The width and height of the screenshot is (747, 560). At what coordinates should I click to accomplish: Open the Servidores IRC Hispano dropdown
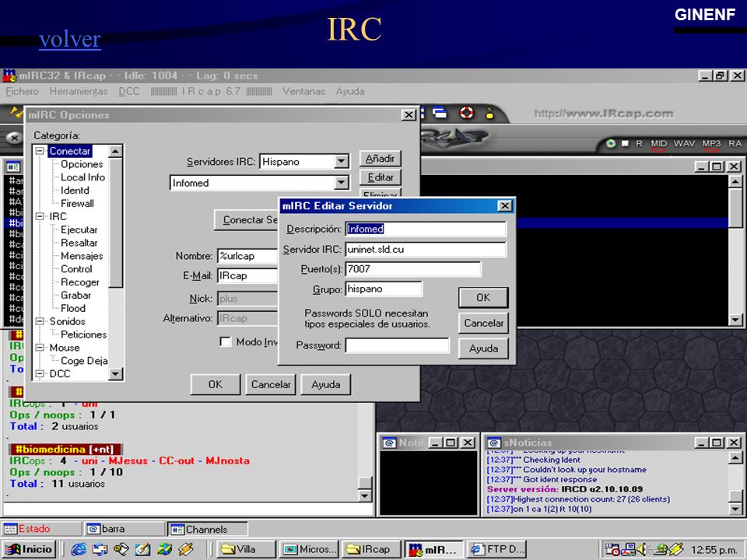[341, 162]
